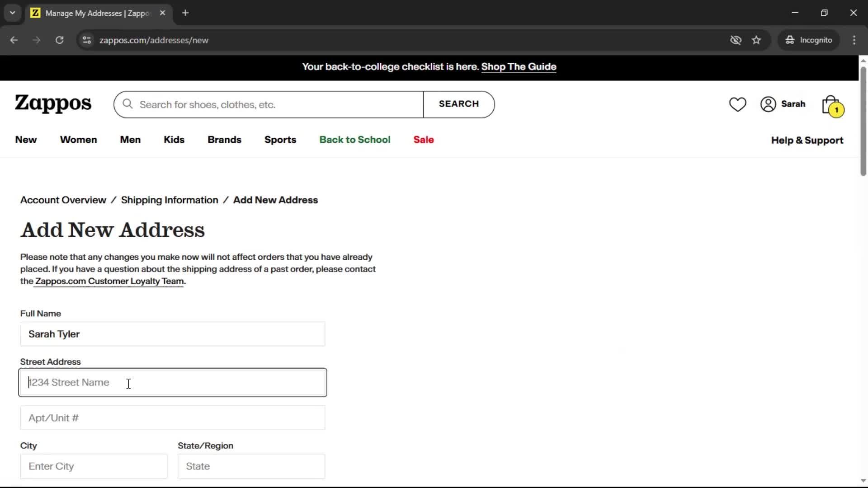Click the site information icon in address bar
Image resolution: width=868 pixels, height=488 pixels.
(x=87, y=40)
